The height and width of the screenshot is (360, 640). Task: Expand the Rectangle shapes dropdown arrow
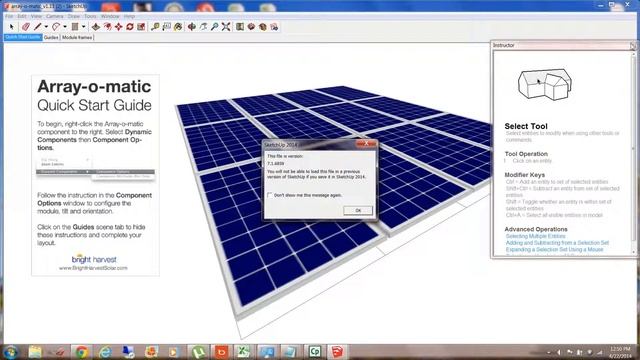point(84,27)
